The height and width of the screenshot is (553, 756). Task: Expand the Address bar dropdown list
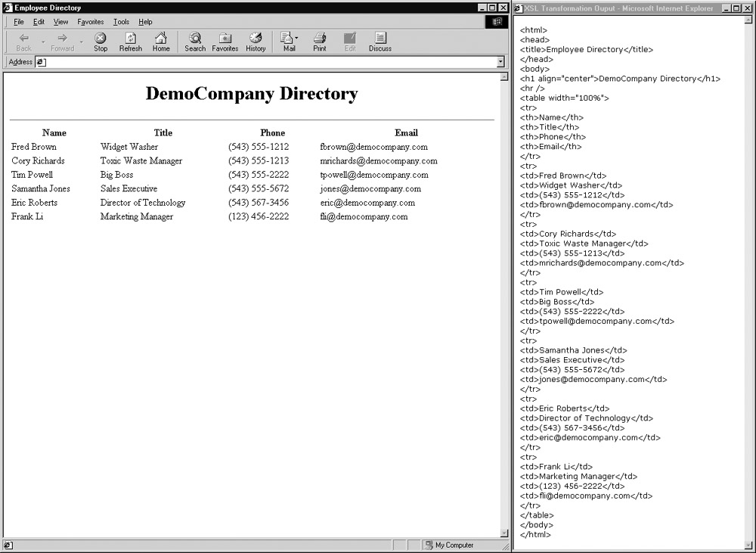pyautogui.click(x=500, y=62)
